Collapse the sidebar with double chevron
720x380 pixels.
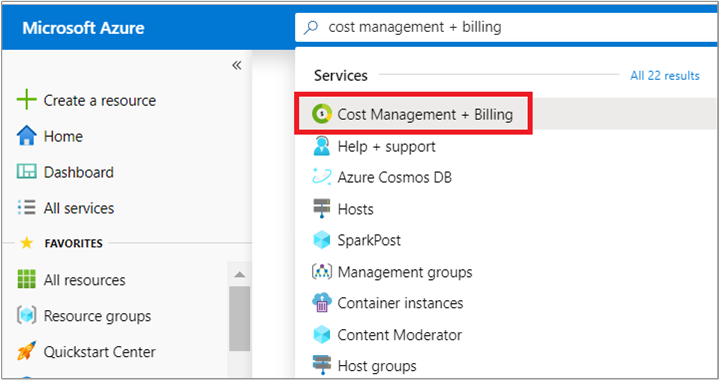pyautogui.click(x=236, y=65)
